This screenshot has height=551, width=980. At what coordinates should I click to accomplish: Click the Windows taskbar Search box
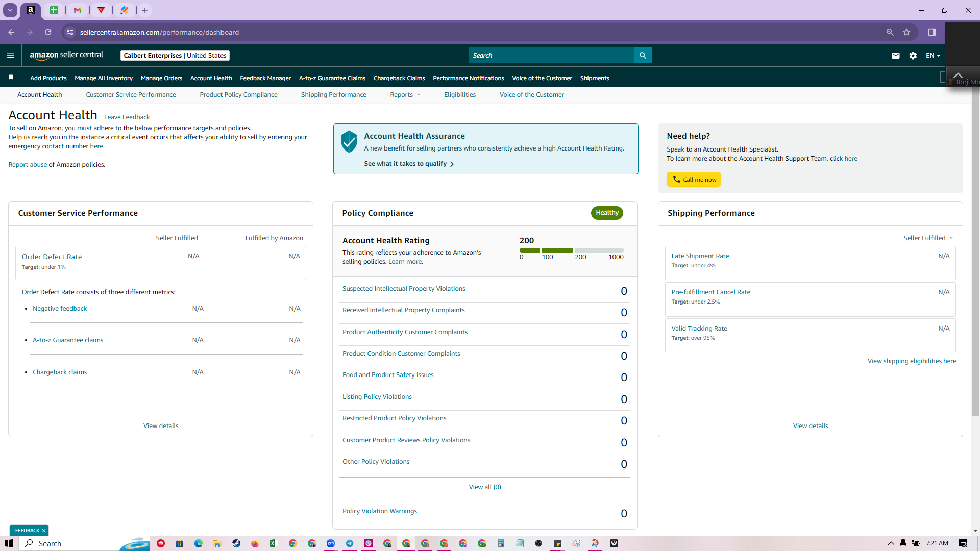tap(85, 543)
